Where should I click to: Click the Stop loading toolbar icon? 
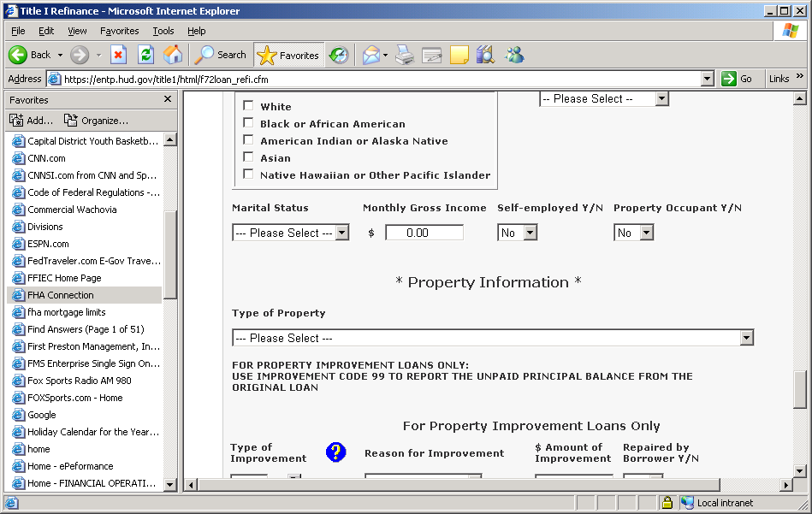(x=119, y=55)
